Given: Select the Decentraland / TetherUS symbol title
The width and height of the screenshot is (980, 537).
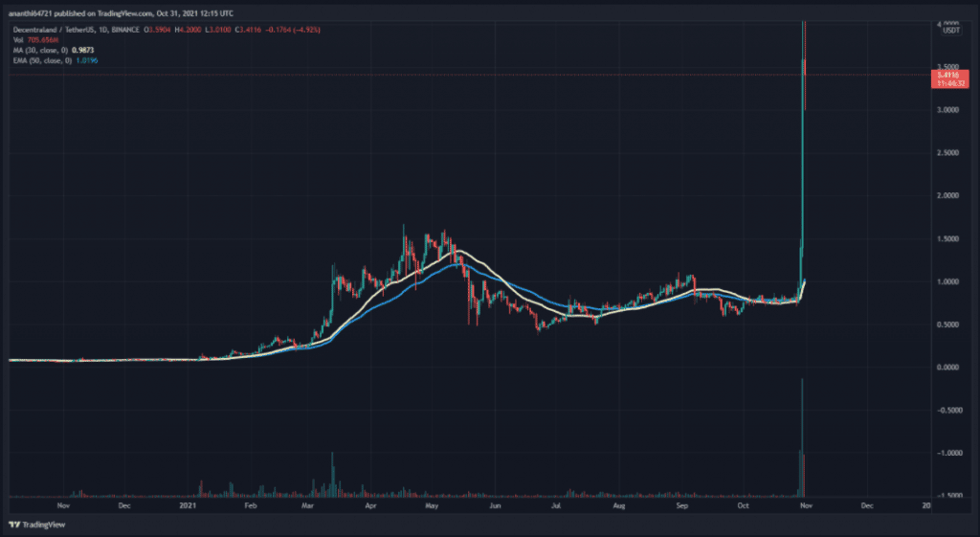Looking at the screenshot, I should 57,31.
